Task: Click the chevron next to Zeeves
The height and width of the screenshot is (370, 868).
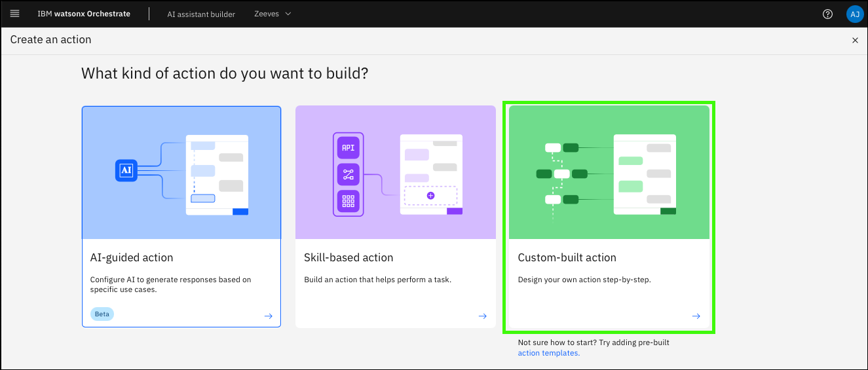Action: [x=288, y=14]
